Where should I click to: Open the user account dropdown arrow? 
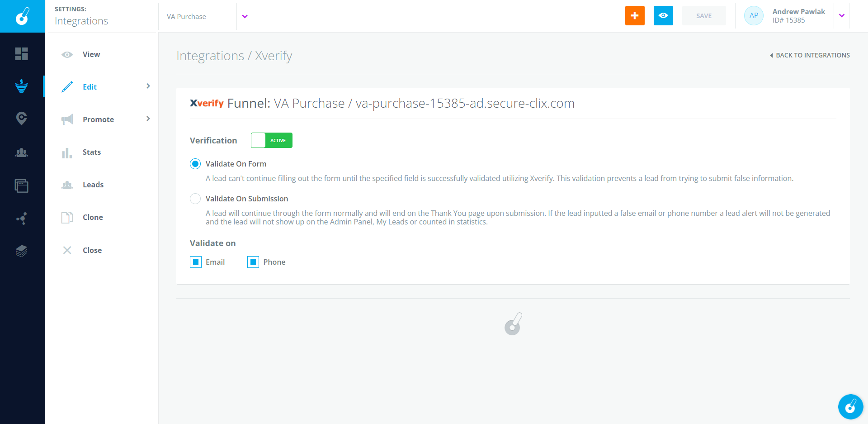[x=842, y=16]
